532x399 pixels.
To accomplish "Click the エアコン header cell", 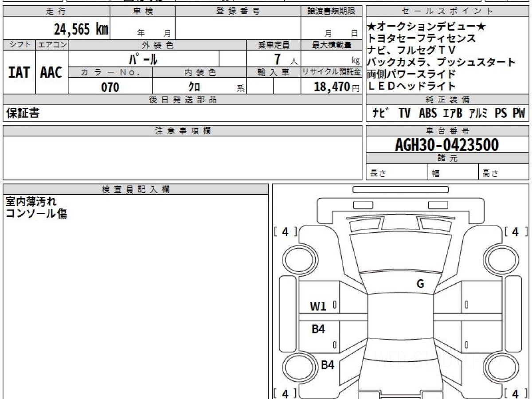I will point(52,45).
